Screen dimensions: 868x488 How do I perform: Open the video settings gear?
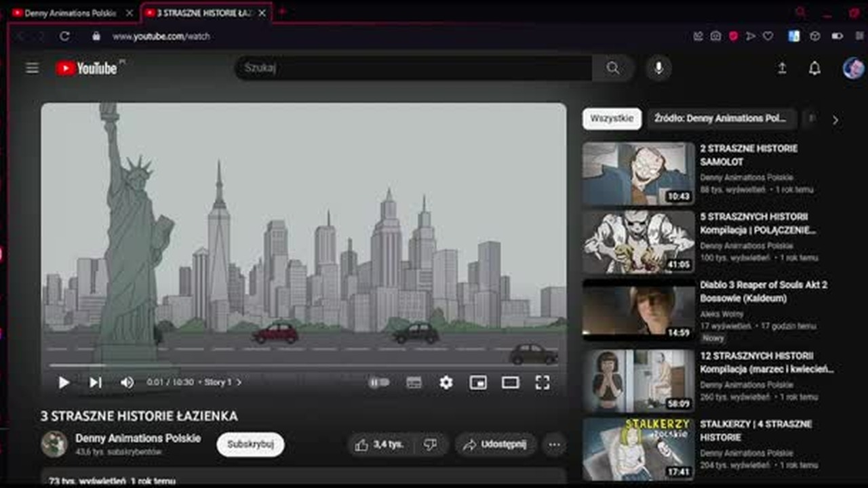(x=446, y=382)
